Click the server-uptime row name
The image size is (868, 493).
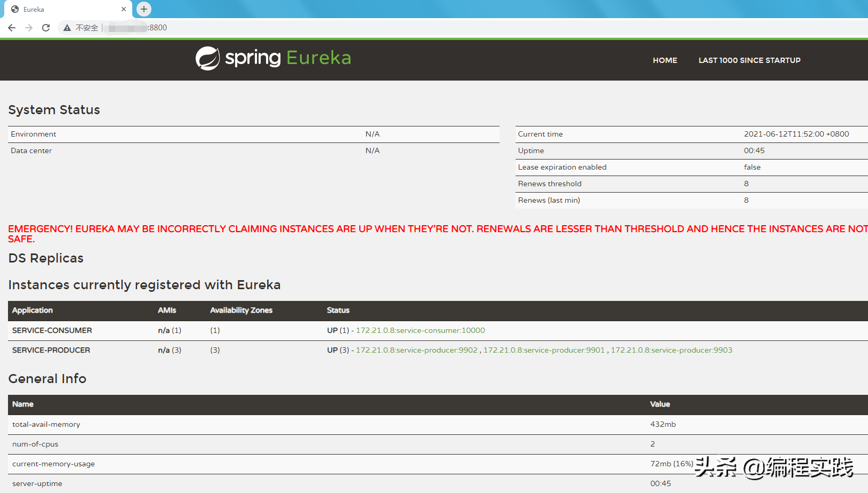(x=37, y=483)
